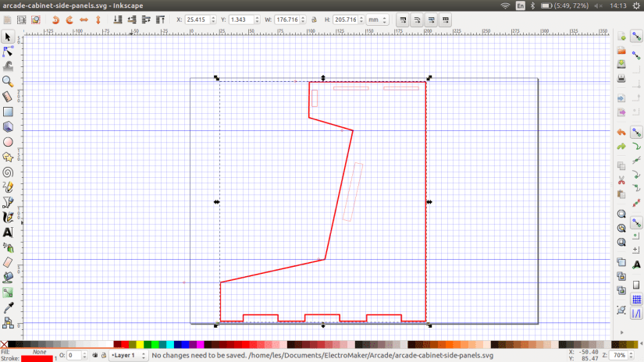The image size is (644, 362).
Task: Toggle the width/height lock ratio
Action: [x=315, y=19]
